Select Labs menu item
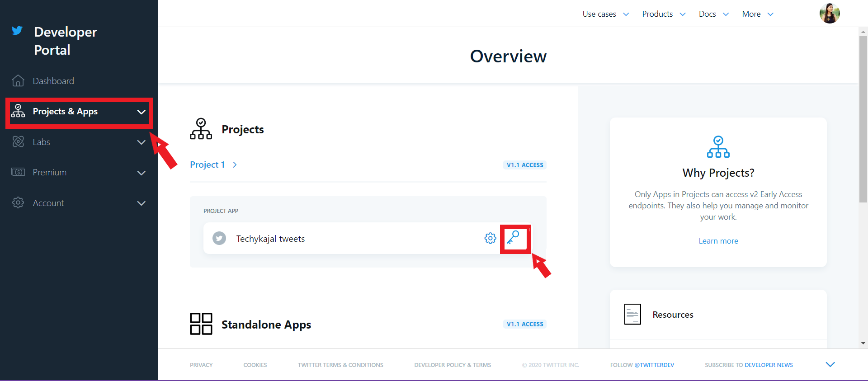The width and height of the screenshot is (868, 381). pos(41,142)
